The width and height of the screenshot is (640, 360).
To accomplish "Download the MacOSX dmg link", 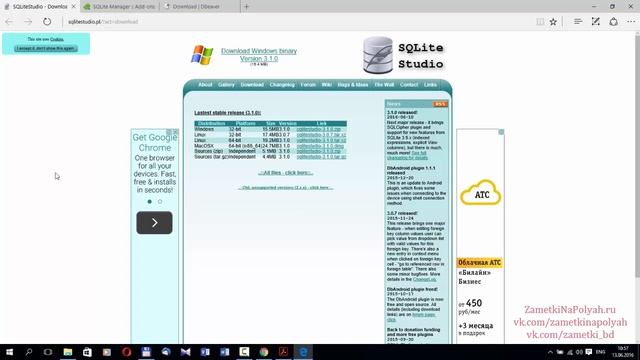I will [320, 146].
